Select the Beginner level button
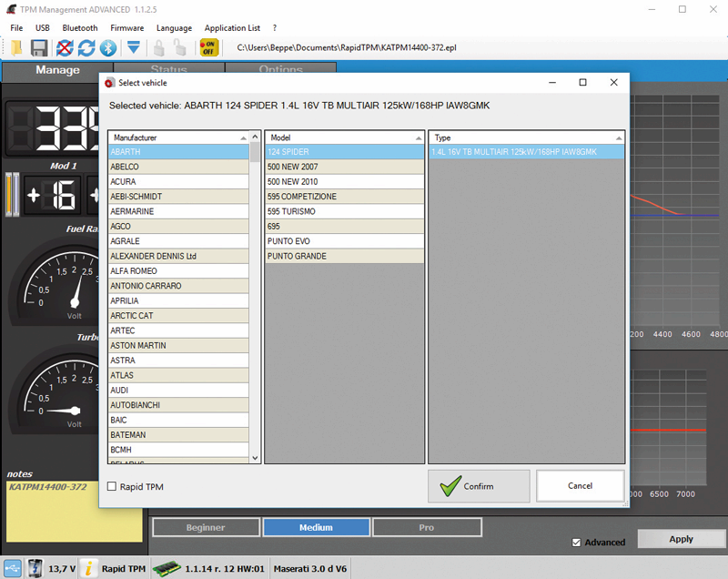Image resolution: width=728 pixels, height=579 pixels. pyautogui.click(x=206, y=527)
